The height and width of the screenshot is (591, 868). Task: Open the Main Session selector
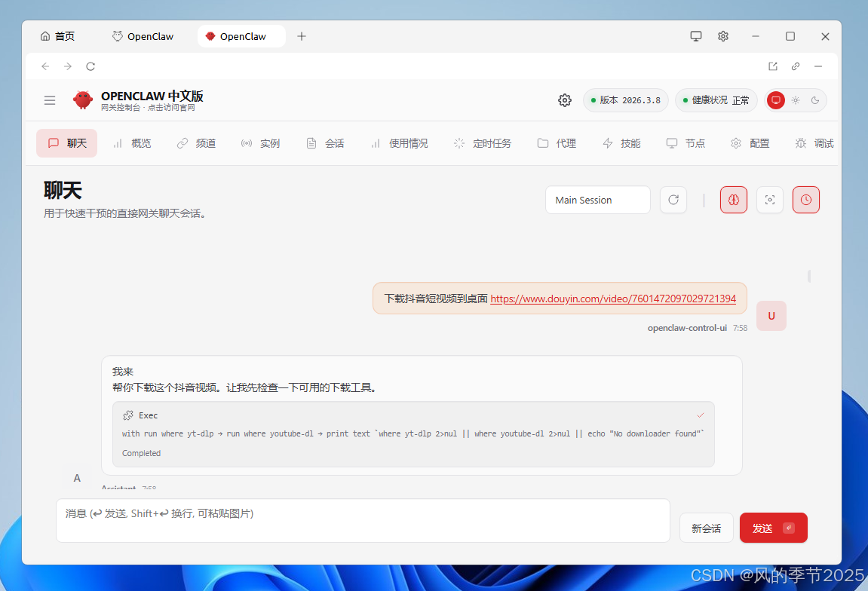coord(598,200)
